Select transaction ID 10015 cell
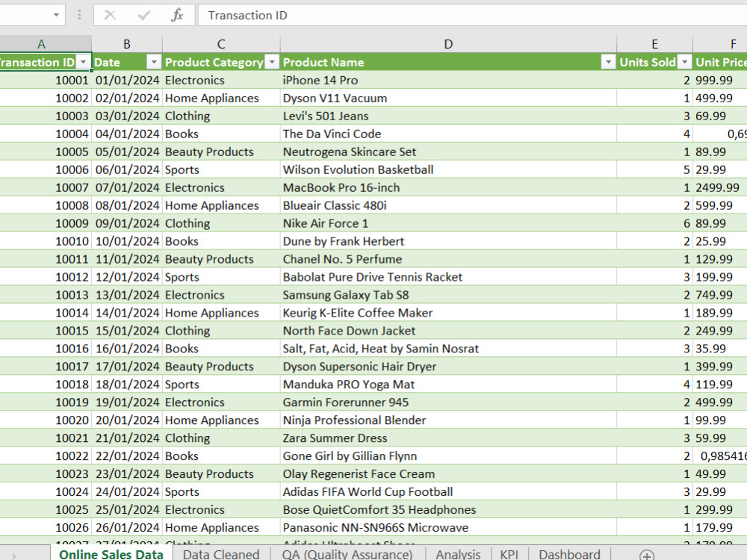The image size is (747, 560). (x=46, y=331)
